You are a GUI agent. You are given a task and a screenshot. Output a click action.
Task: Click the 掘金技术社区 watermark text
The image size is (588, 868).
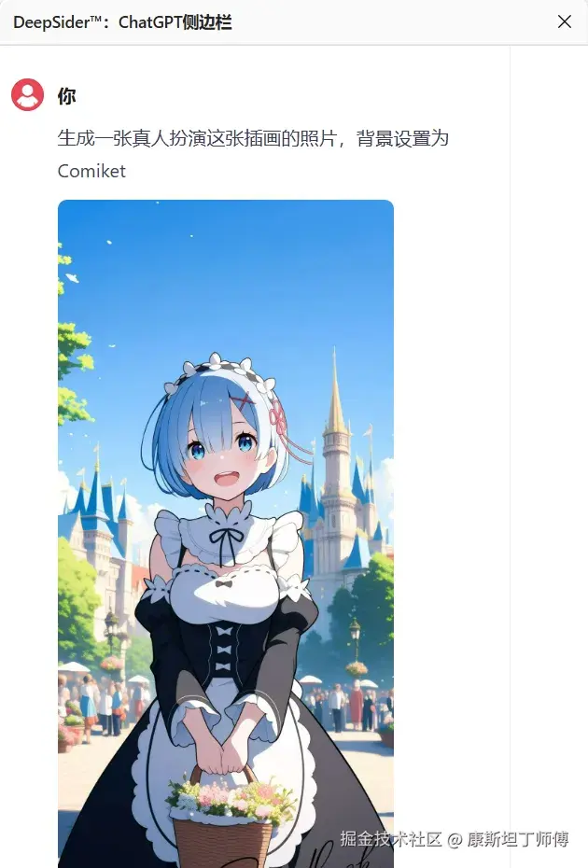point(391,839)
